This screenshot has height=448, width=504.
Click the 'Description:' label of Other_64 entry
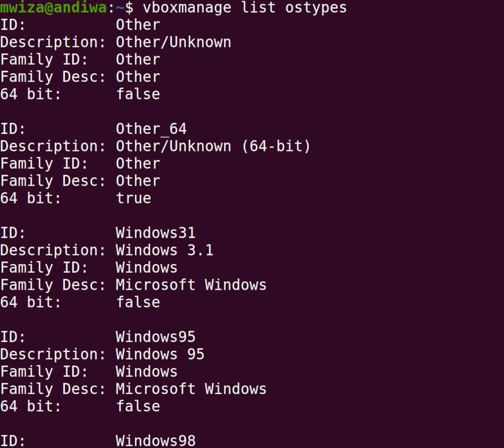53,146
